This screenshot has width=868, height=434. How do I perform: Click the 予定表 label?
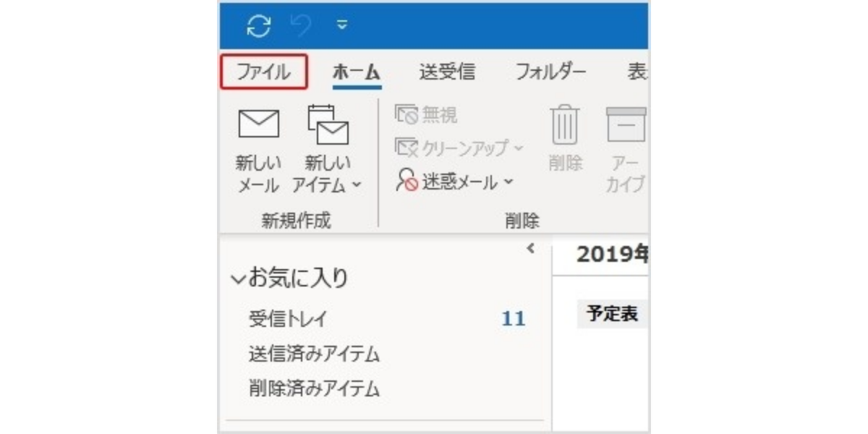[612, 315]
